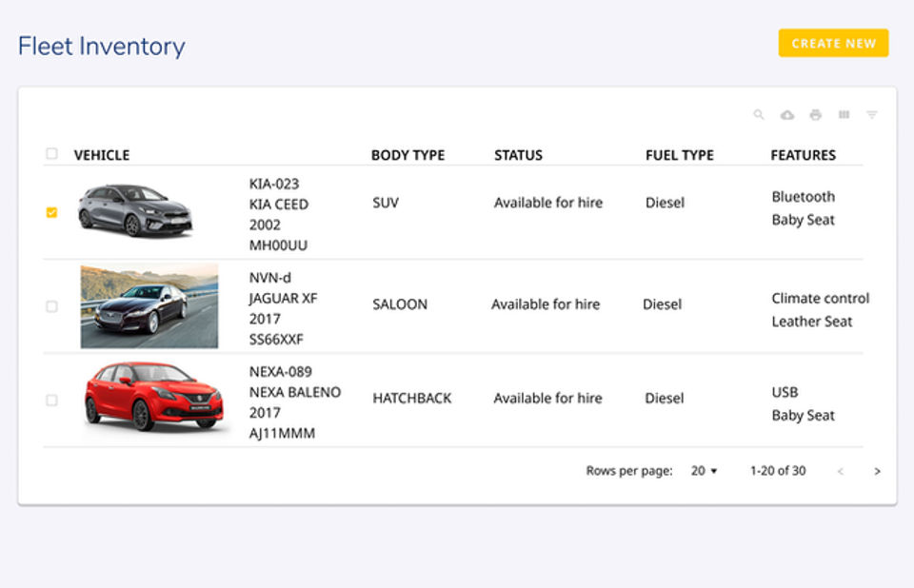This screenshot has width=914, height=588.
Task: Toggle the select-all header checkbox
Action: coord(51,154)
